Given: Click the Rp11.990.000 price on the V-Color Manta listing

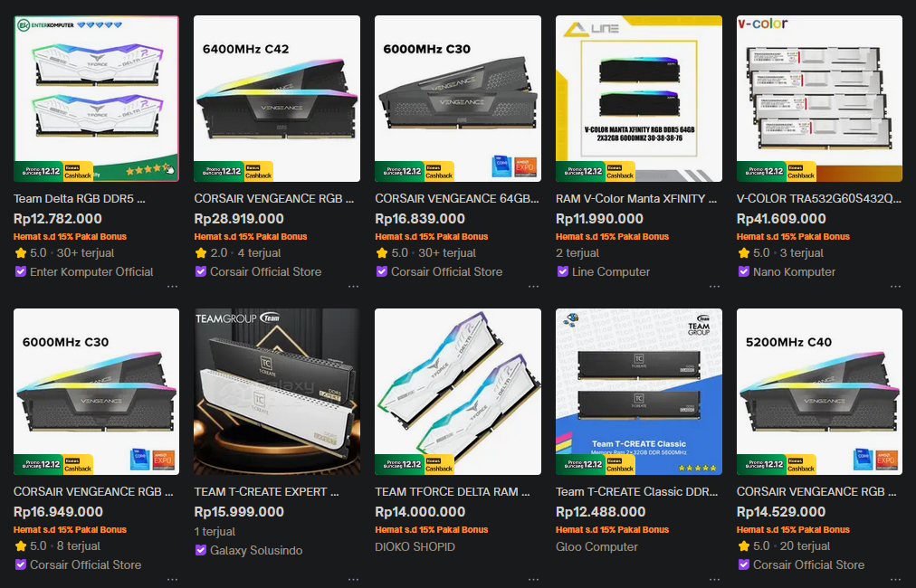Looking at the screenshot, I should 599,219.
